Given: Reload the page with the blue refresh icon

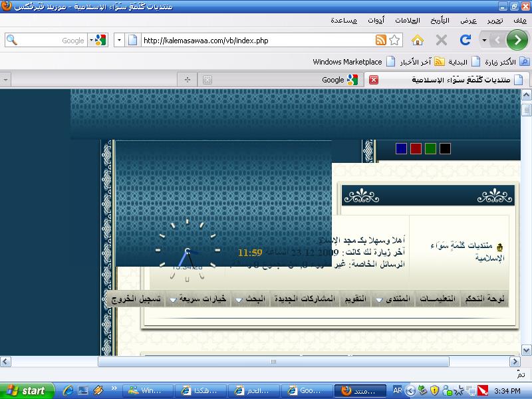Looking at the screenshot, I should [x=465, y=40].
